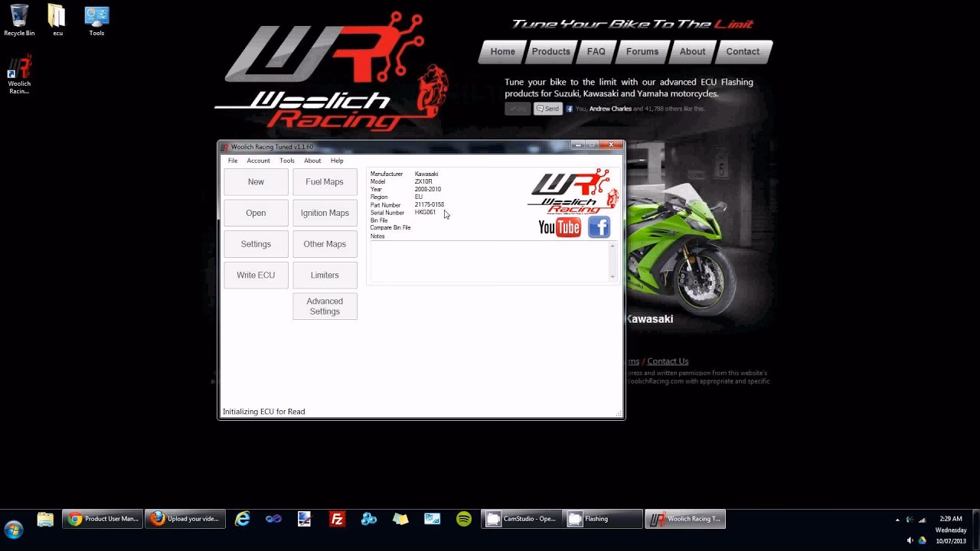Click the Fuel Maps button
The width and height of the screenshot is (980, 551).
click(x=325, y=182)
